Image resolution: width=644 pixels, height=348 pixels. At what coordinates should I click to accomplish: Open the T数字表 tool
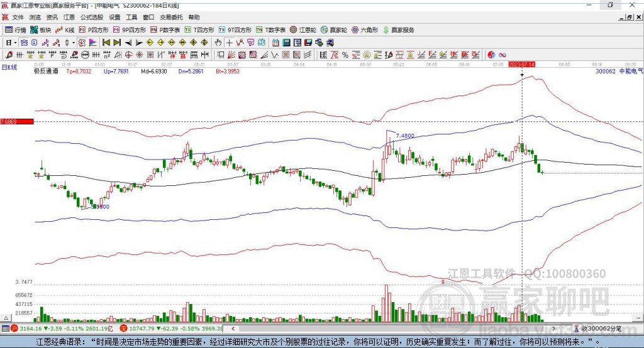point(270,30)
